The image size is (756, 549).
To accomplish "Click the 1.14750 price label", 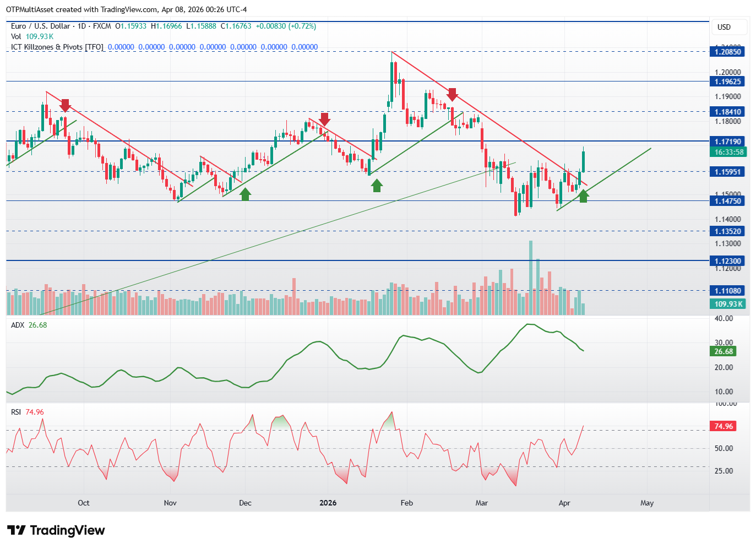I will tap(727, 201).
